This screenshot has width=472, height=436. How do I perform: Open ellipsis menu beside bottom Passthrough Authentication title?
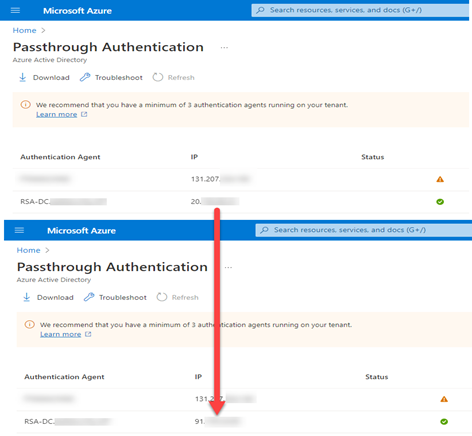(x=228, y=267)
